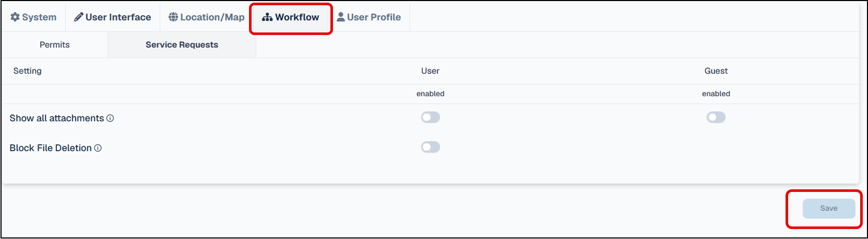This screenshot has width=868, height=239.
Task: Open info icon next to Show all attachments
Action: [x=110, y=118]
